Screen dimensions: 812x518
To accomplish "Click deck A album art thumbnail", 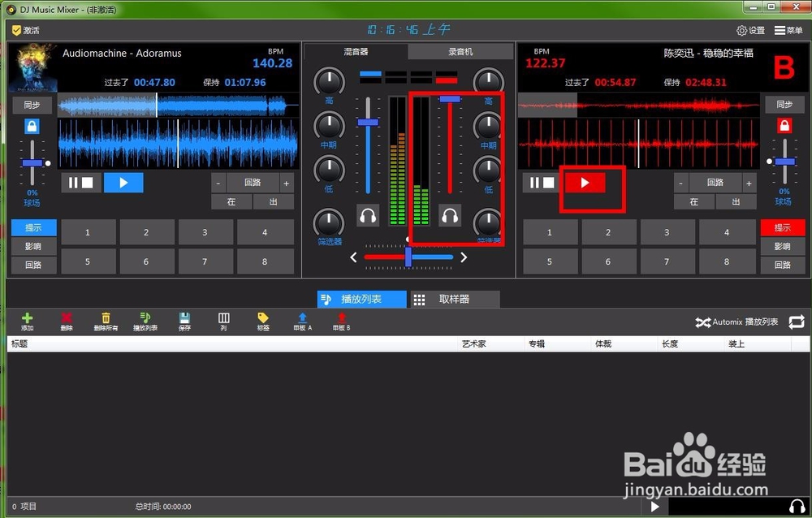I will [32, 68].
